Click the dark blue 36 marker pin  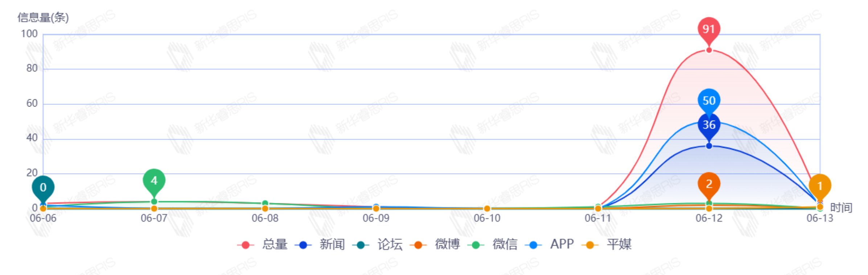click(x=709, y=125)
